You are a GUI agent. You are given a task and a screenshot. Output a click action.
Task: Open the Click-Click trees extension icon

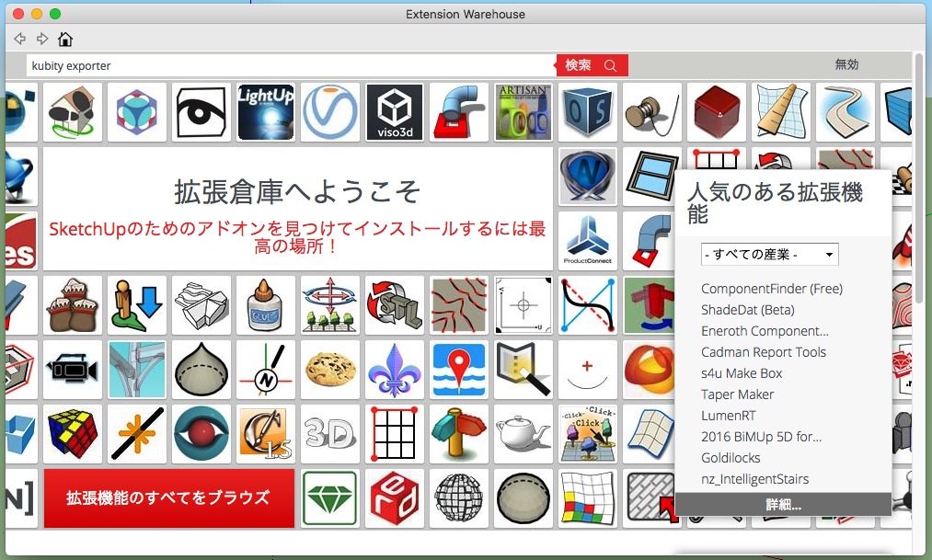[x=588, y=434]
